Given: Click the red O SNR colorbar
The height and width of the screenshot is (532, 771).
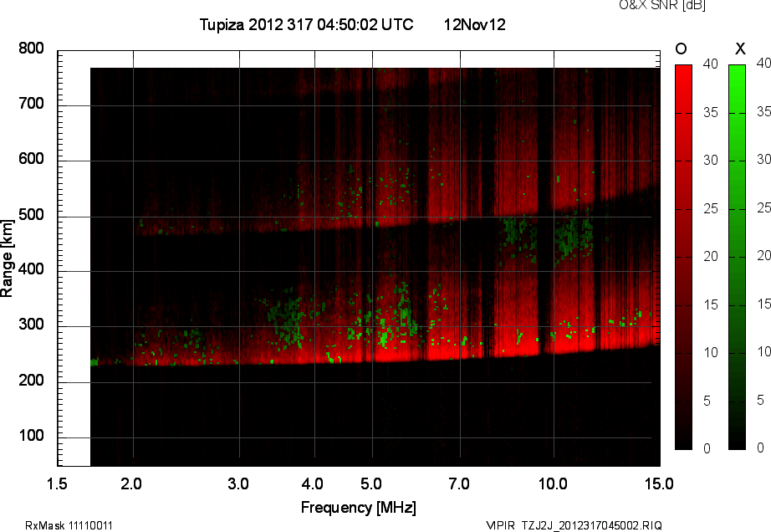Looking at the screenshot, I should pos(683,257).
